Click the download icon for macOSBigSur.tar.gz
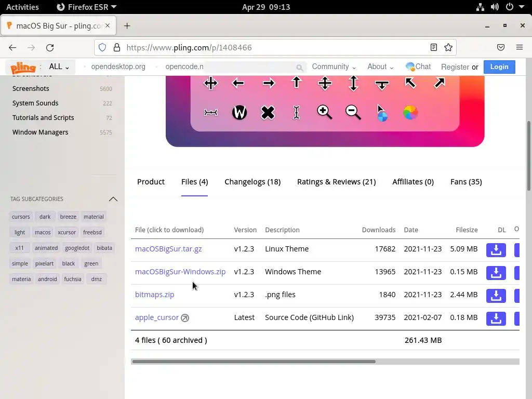Image resolution: width=532 pixels, height=399 pixels. pyautogui.click(x=496, y=250)
